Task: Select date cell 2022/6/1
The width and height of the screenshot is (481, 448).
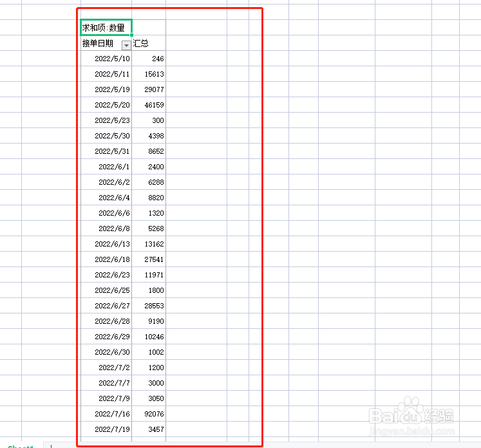Action: coord(106,167)
